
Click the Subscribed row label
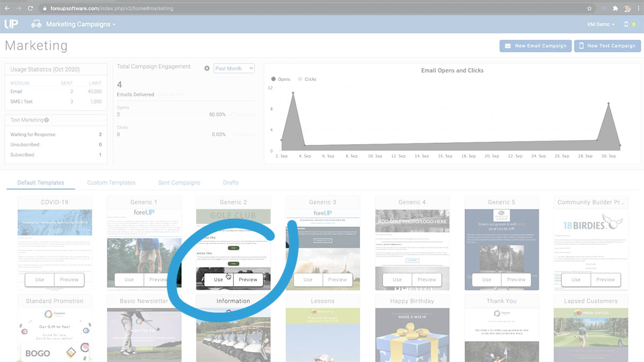(23, 155)
